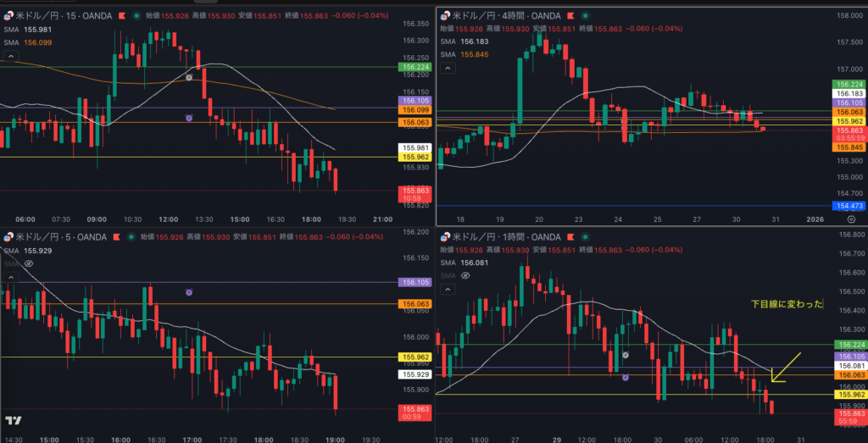Open the time axis settings gear on 4-hour chart
This screenshot has width=868, height=443.
pos(850,219)
